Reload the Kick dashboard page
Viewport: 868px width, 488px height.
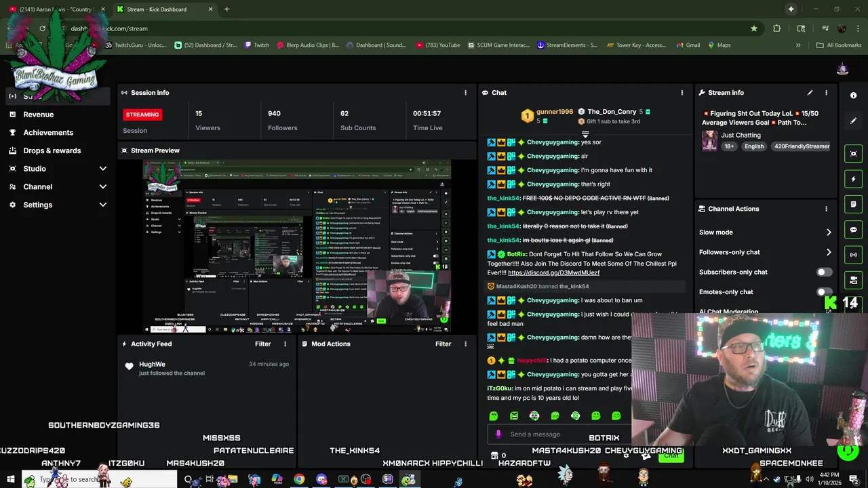42,28
